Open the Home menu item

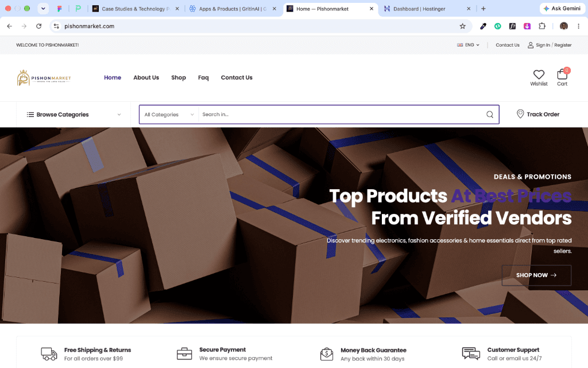[x=113, y=78]
